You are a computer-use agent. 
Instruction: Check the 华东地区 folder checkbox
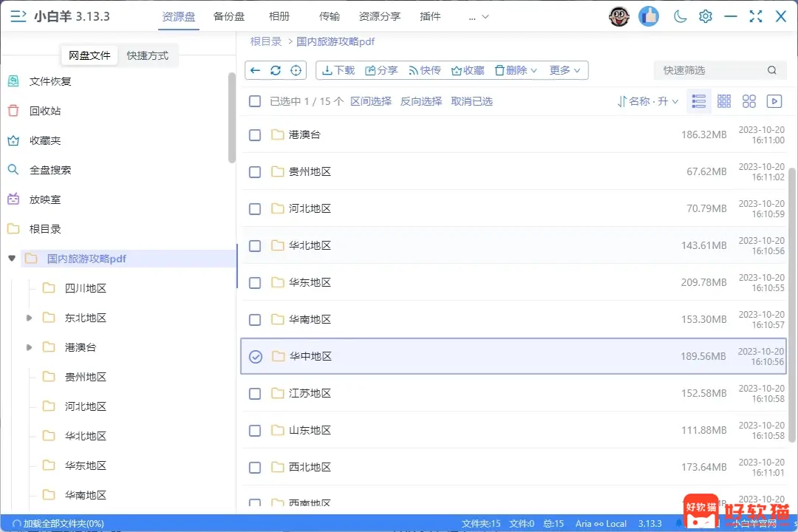(x=255, y=282)
